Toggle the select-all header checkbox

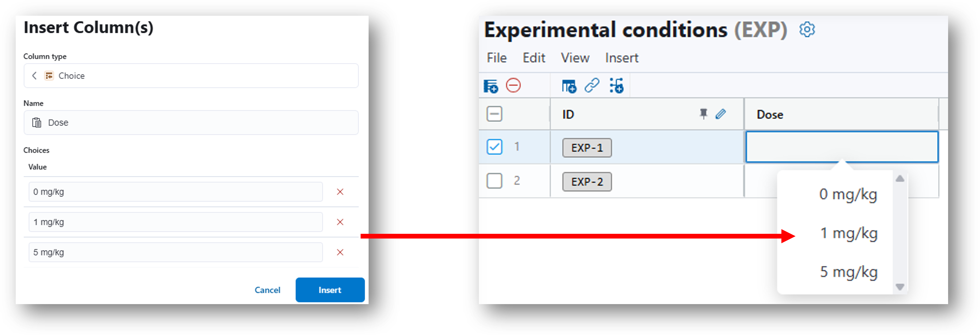[494, 114]
